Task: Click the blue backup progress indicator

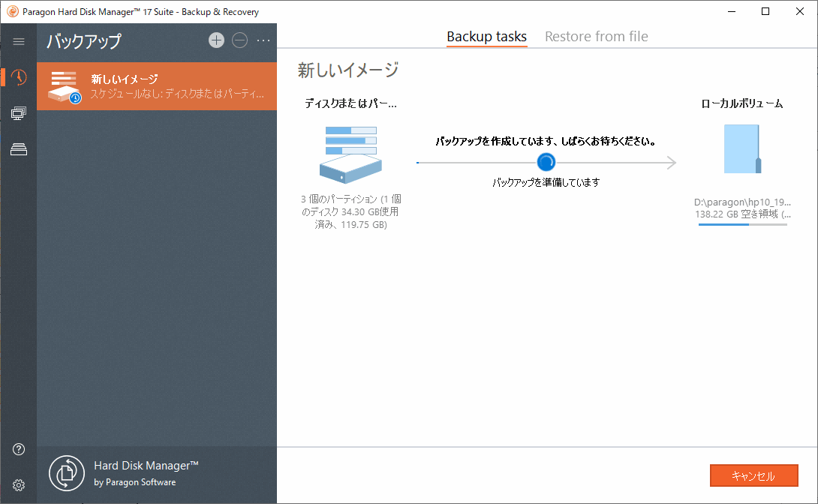Action: coord(546,161)
